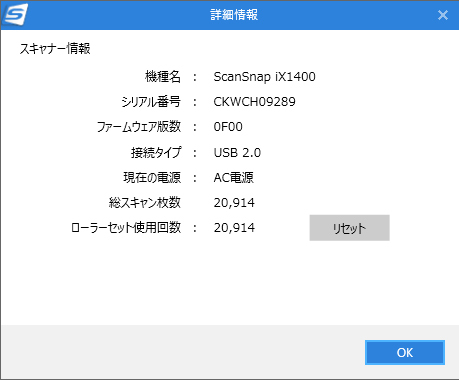Select the ScanSnap iX1400 model name value
This screenshot has width=459, height=380.
[x=264, y=77]
